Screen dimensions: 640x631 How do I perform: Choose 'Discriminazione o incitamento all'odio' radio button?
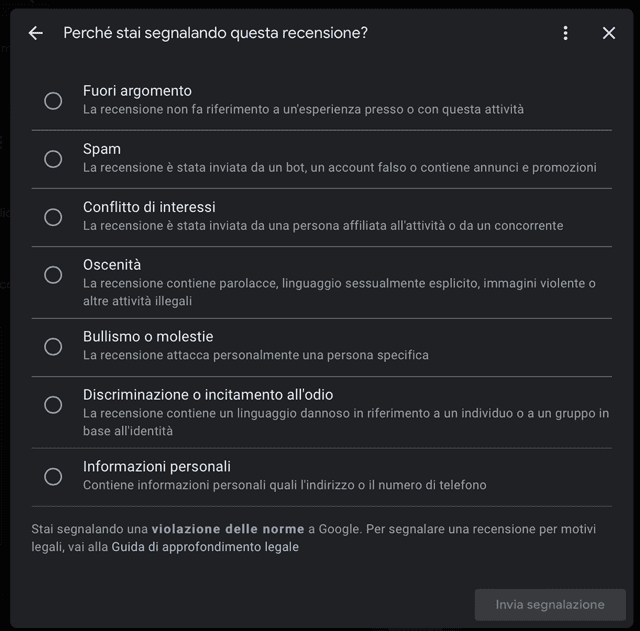[53, 404]
